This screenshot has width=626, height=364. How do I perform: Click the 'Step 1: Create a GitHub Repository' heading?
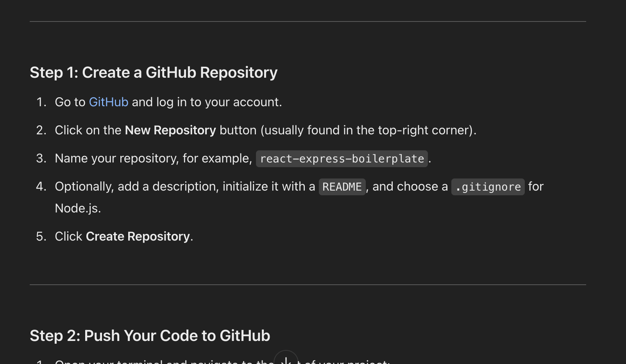[154, 73]
